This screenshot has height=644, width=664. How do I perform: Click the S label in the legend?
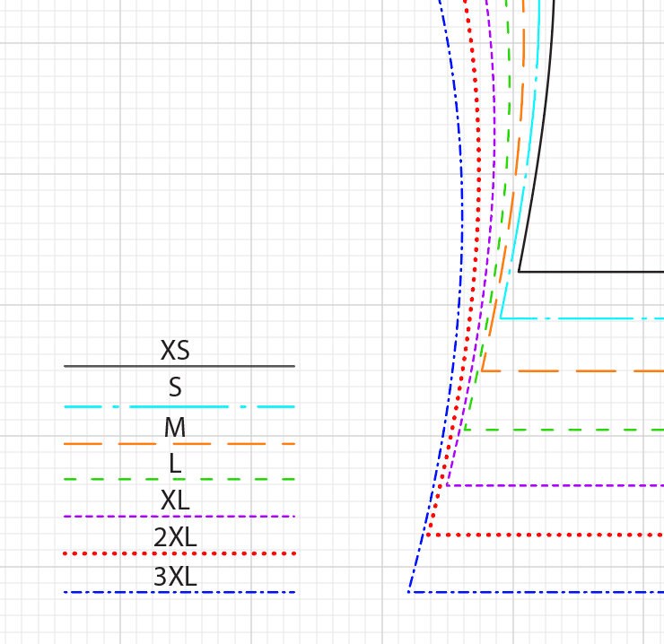(175, 388)
